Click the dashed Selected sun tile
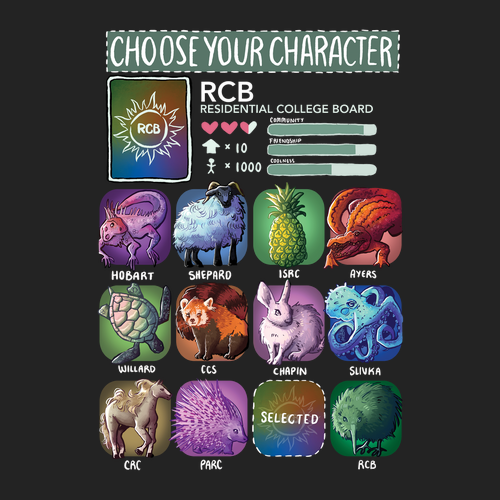Screen dimensions: 500x500 [x=289, y=419]
